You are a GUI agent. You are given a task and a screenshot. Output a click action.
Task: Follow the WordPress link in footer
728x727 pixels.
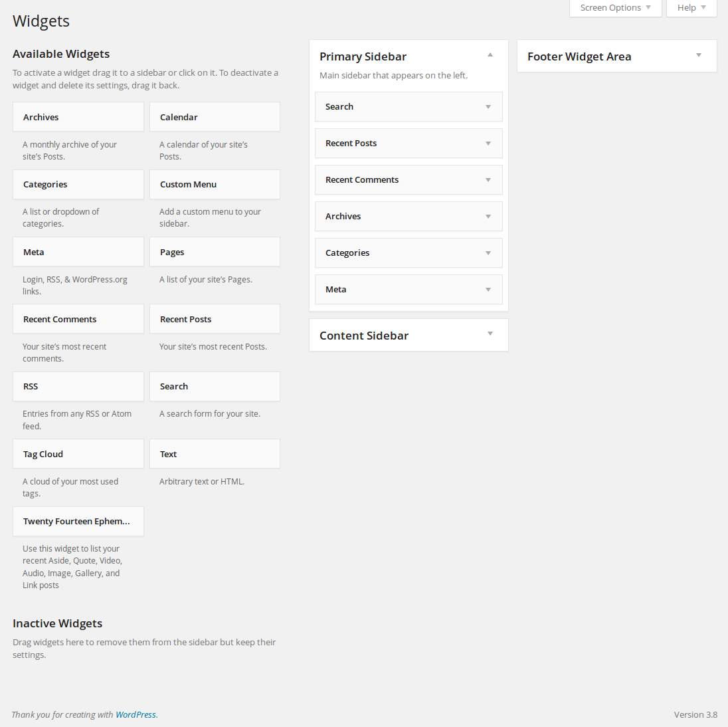136,714
